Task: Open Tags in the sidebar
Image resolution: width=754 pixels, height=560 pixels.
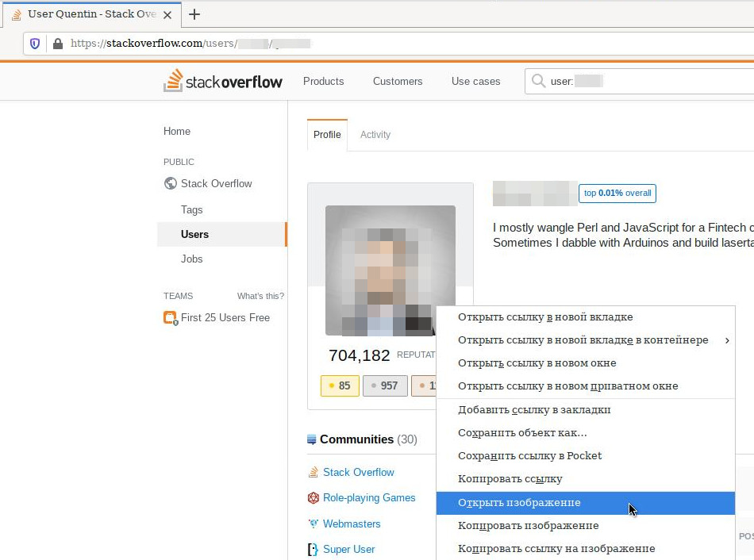Action: click(192, 210)
